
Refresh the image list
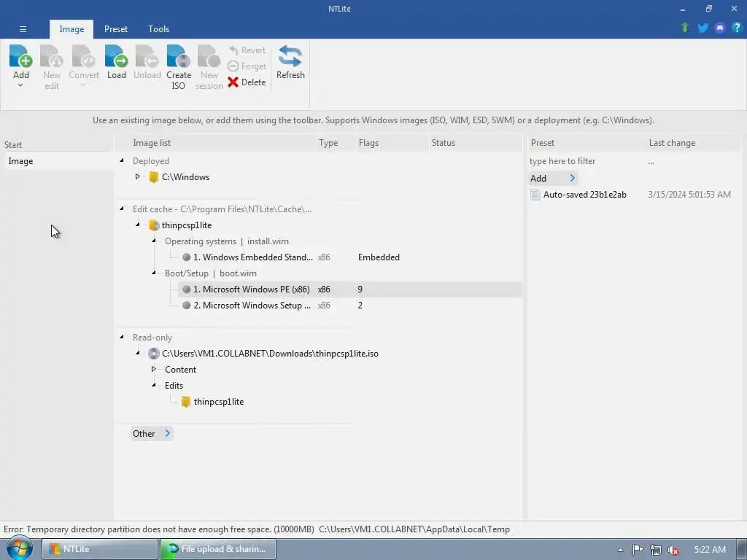[x=290, y=62]
